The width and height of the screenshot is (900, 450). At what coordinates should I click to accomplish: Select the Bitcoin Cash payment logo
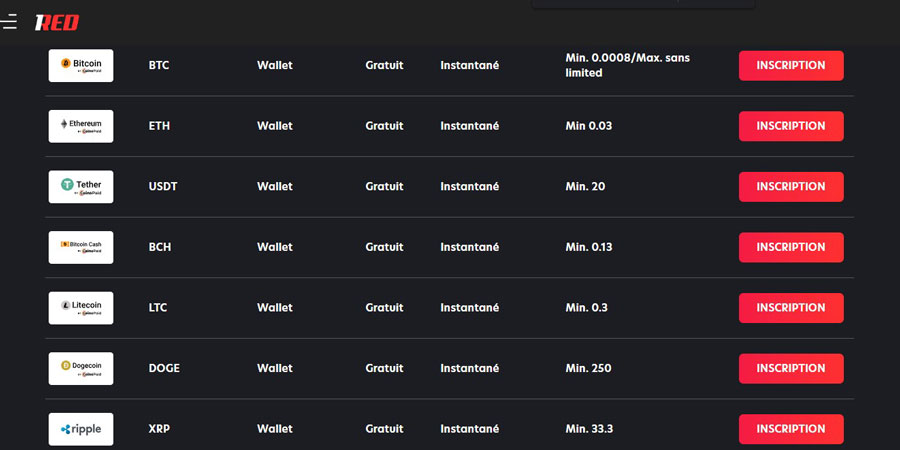81,247
